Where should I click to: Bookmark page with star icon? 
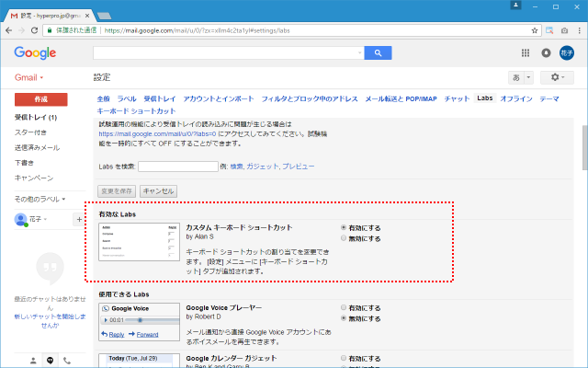click(x=535, y=30)
